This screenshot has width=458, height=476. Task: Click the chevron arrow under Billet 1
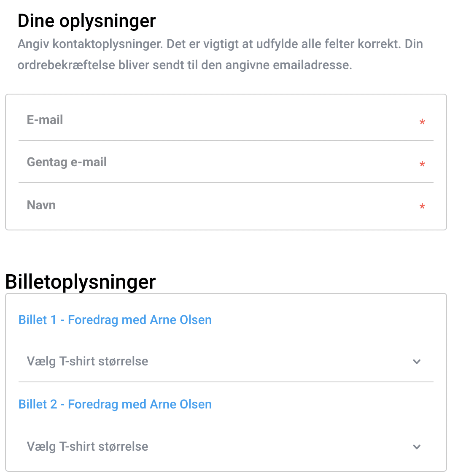tap(417, 362)
